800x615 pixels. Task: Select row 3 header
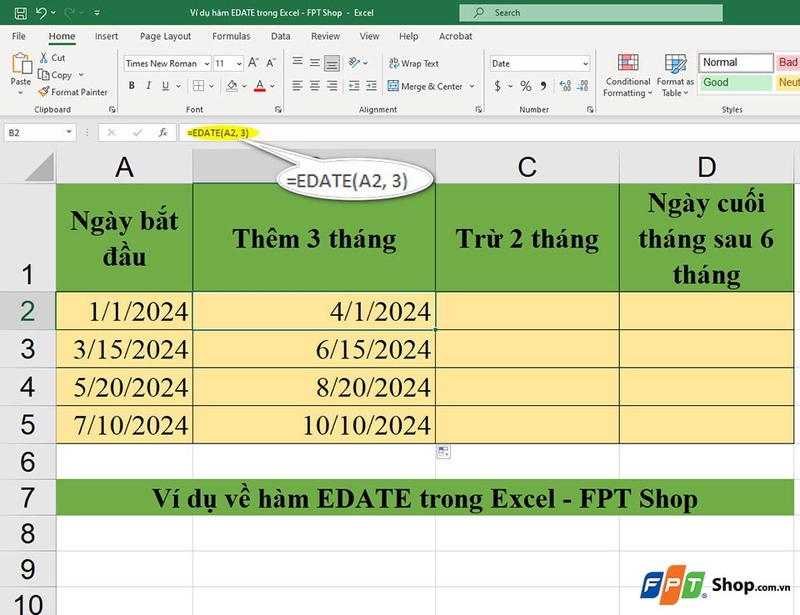click(x=28, y=349)
